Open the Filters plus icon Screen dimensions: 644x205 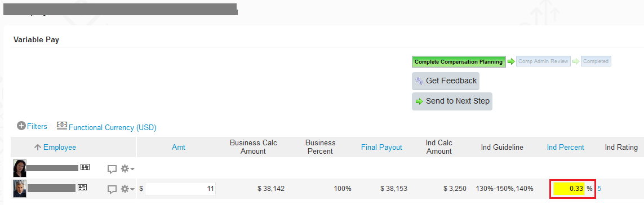[21, 126]
